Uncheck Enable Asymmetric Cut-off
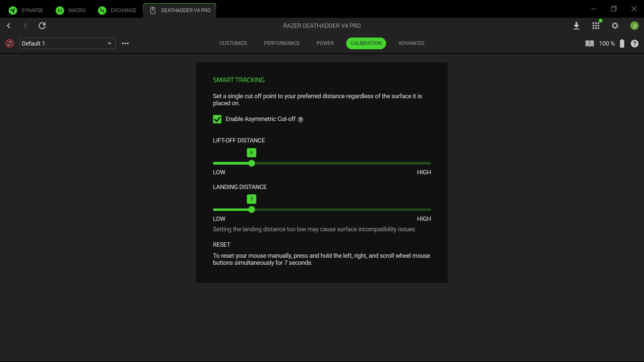Image resolution: width=644 pixels, height=362 pixels. coord(217,119)
